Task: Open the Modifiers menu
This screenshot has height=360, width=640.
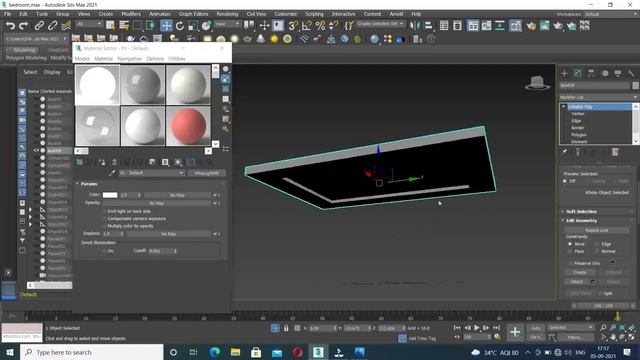Action: [131, 14]
